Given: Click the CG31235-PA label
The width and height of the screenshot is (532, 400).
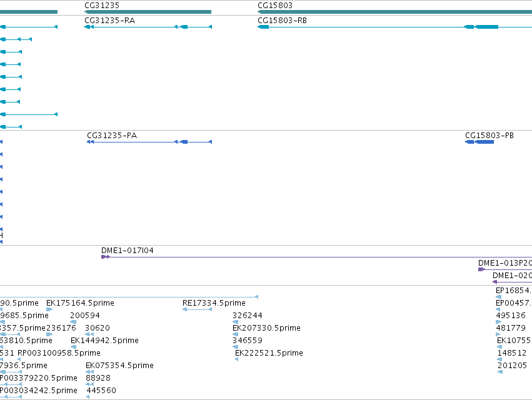Looking at the screenshot, I should [112, 136].
